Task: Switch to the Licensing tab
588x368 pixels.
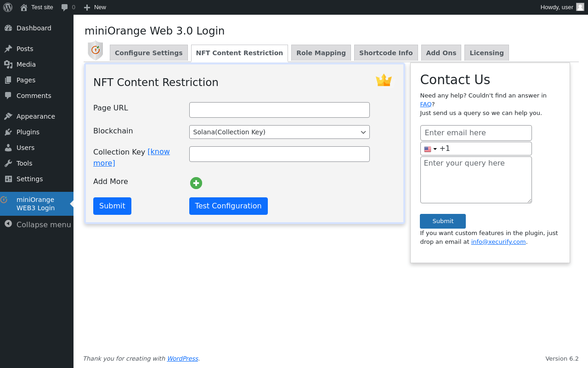Action: tap(486, 53)
